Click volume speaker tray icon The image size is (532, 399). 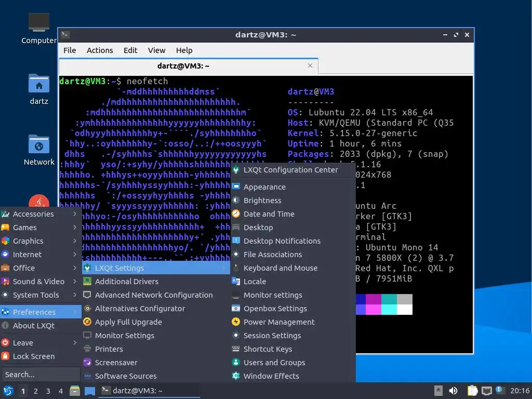(453, 391)
